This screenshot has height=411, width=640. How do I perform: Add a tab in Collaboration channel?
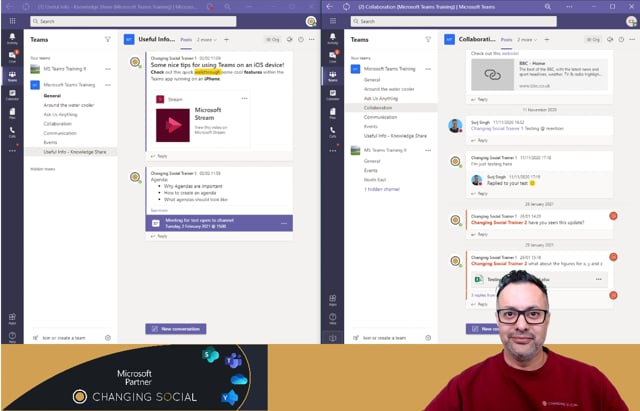click(x=547, y=39)
